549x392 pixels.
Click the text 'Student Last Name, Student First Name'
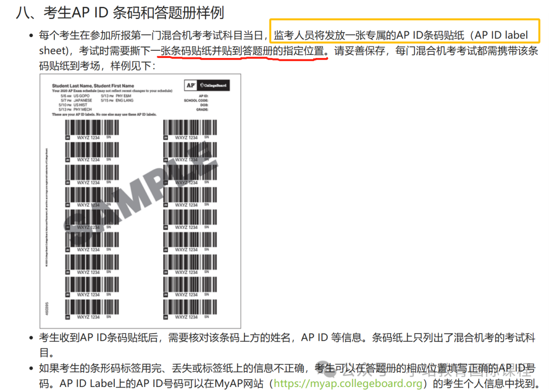click(x=93, y=86)
